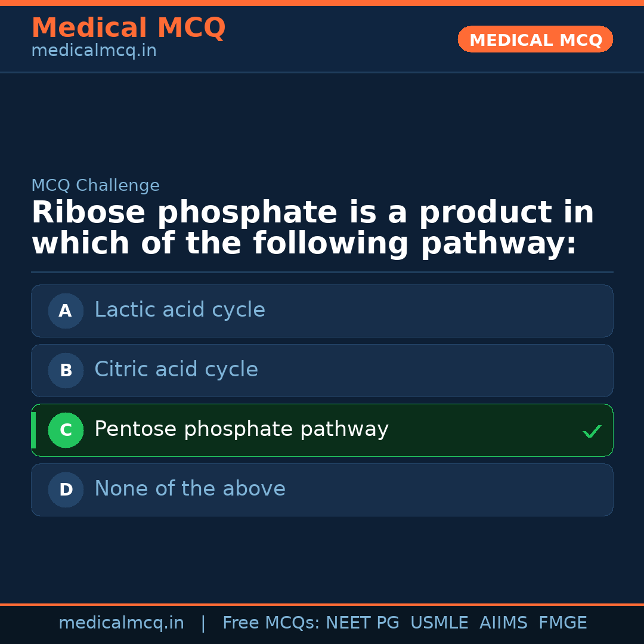
Task: Click "USMLE" in the footer
Action: point(439,623)
